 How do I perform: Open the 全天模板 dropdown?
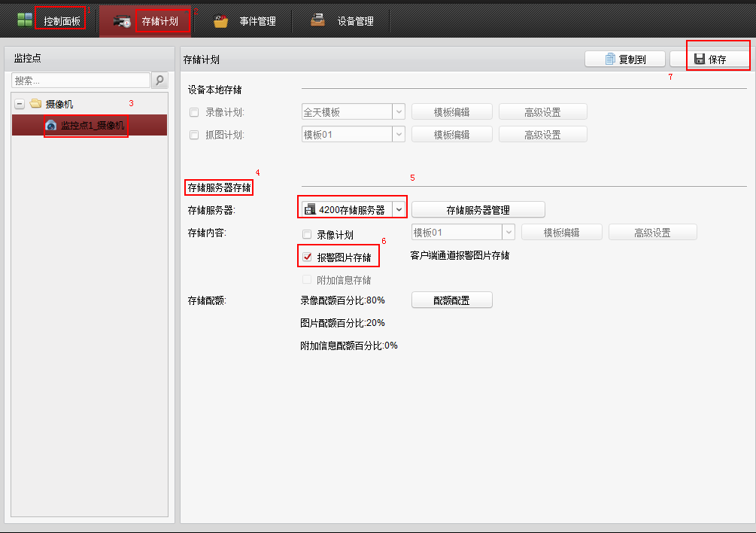coord(399,112)
